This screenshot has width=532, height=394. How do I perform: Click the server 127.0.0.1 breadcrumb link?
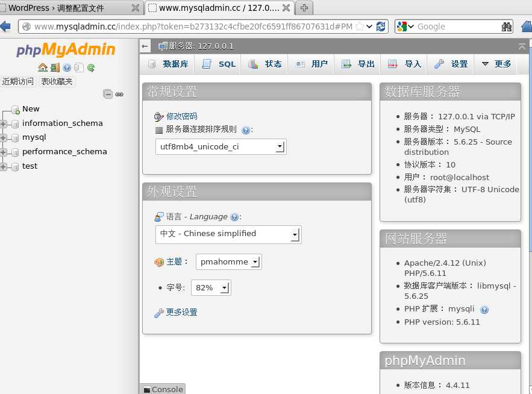point(201,46)
